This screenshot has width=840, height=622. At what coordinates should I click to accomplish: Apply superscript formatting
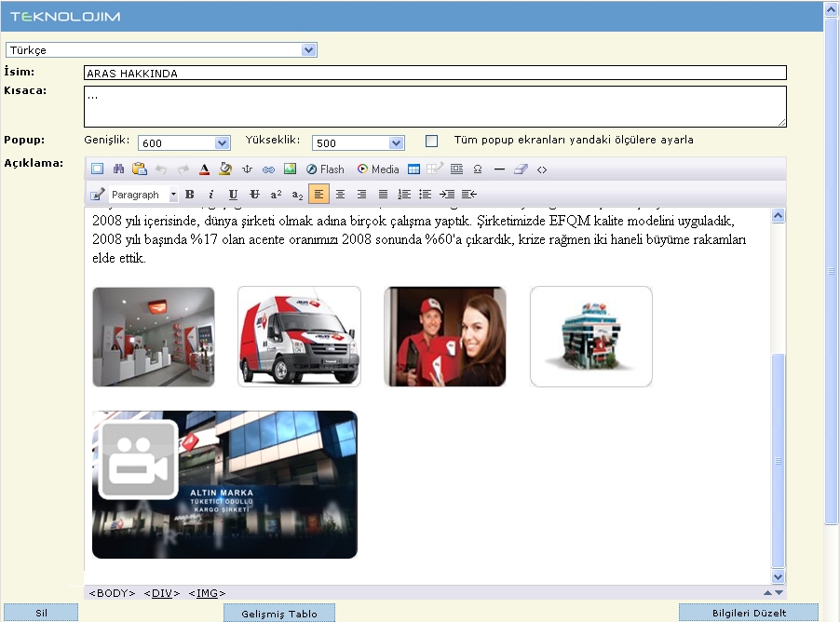click(x=276, y=194)
